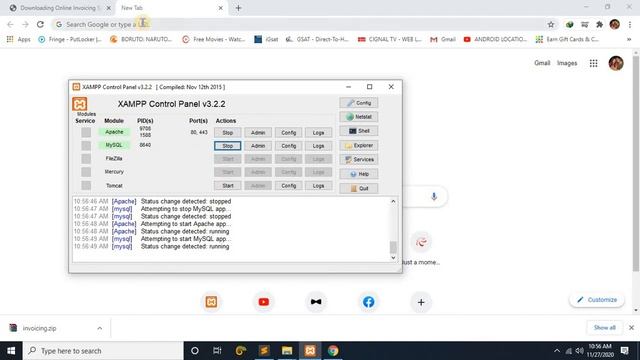The width and height of the screenshot is (640, 360).
Task: Toggle MySQL service checkbox
Action: click(86, 146)
